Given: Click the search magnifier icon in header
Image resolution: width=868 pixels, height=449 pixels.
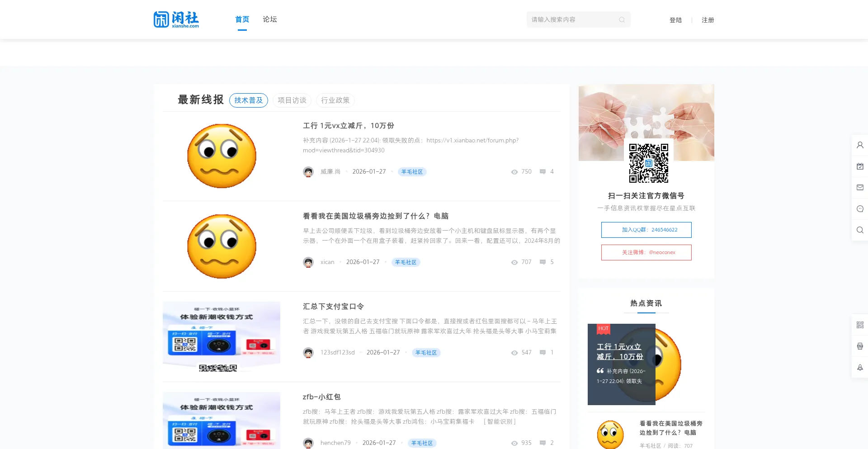Looking at the screenshot, I should 622,20.
